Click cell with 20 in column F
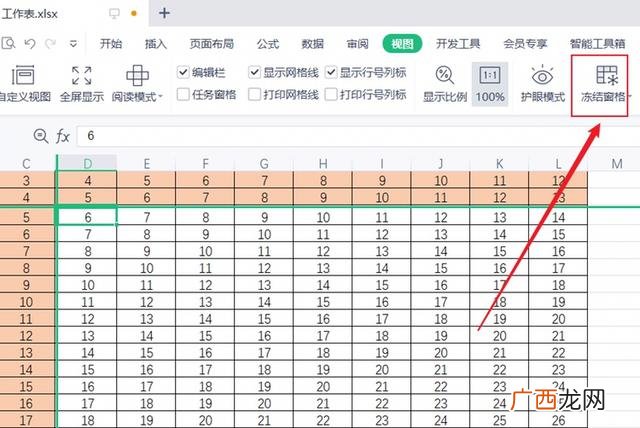This screenshot has height=428, width=640. [205, 420]
